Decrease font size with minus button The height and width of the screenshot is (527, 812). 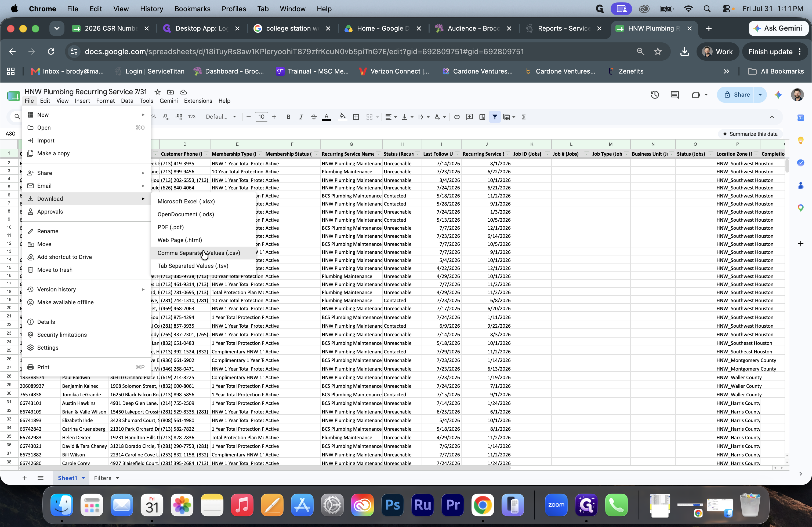(x=248, y=117)
